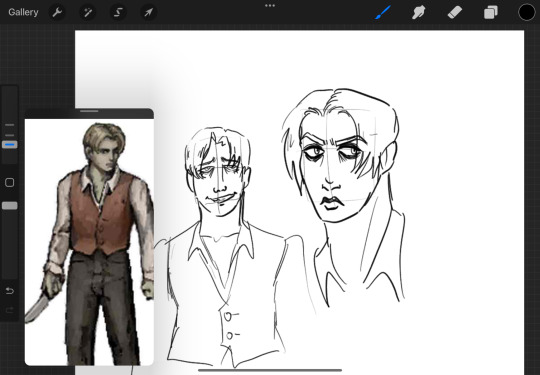This screenshot has width=540, height=375.
Task: Adjust the brush size slider
Action: 10,145
